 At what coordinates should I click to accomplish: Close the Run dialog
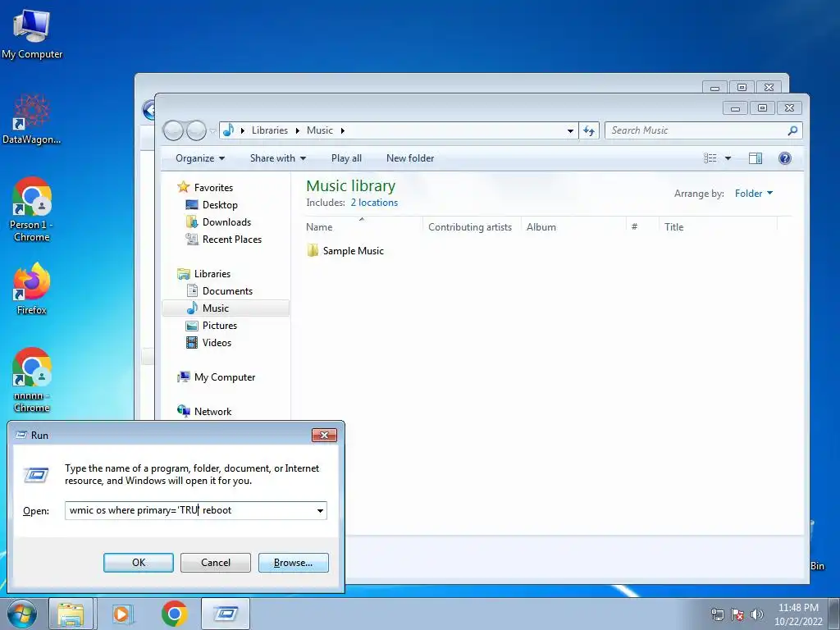[x=324, y=435]
